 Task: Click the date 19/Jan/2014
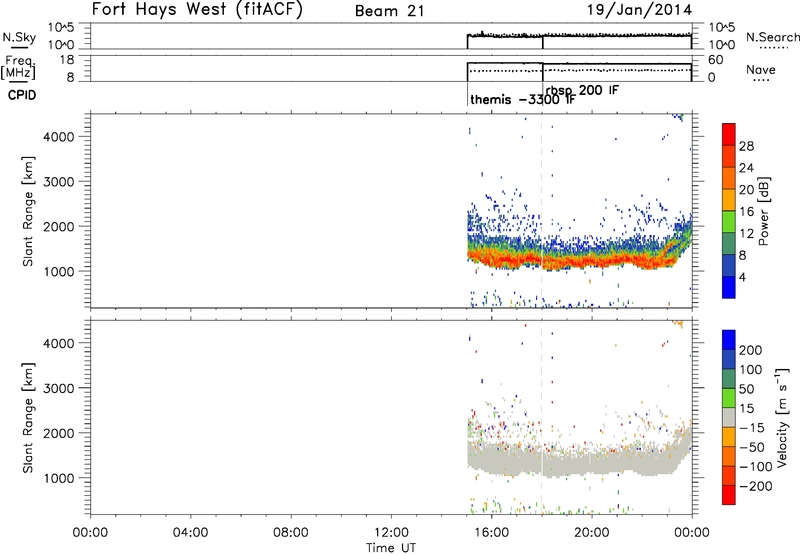639,10
